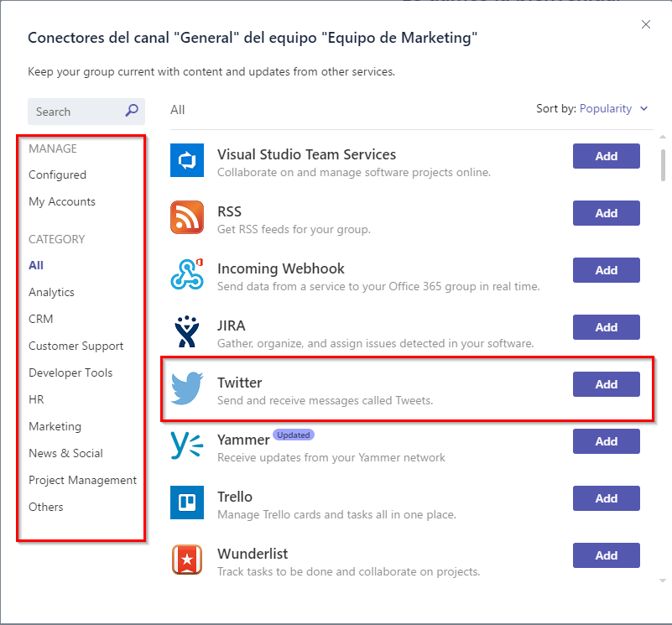Click the RSS feed icon
Viewport: 672px width, 625px height.
(x=187, y=217)
